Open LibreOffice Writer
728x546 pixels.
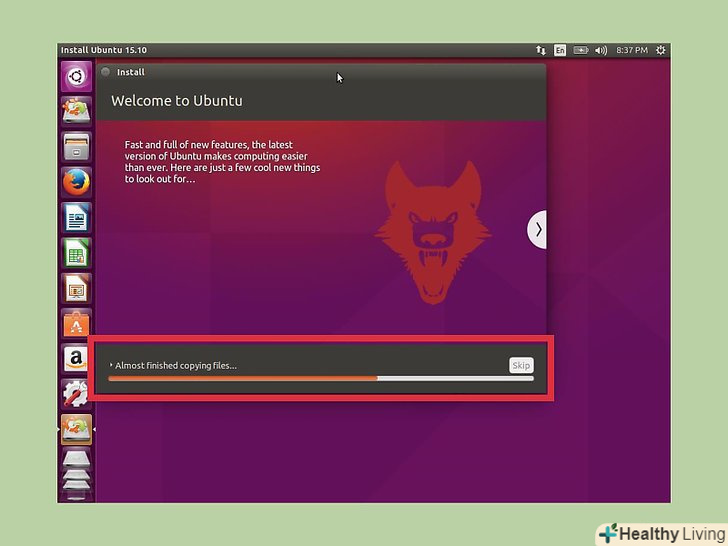coord(76,217)
